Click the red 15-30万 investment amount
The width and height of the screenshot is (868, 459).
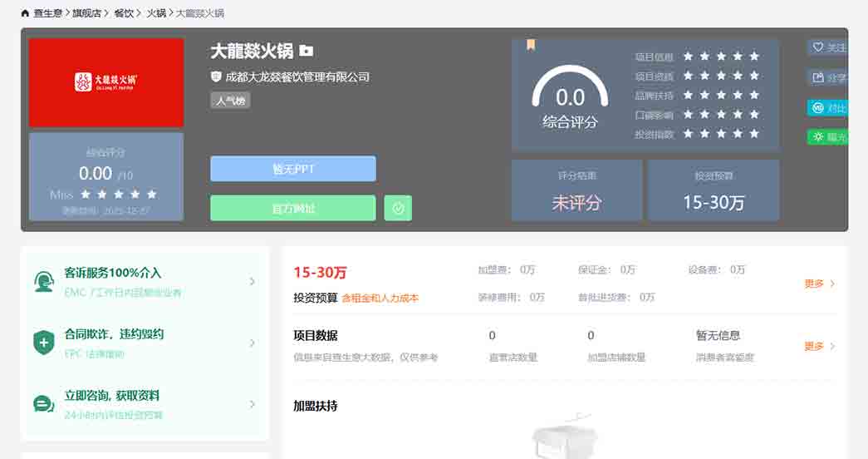click(320, 272)
